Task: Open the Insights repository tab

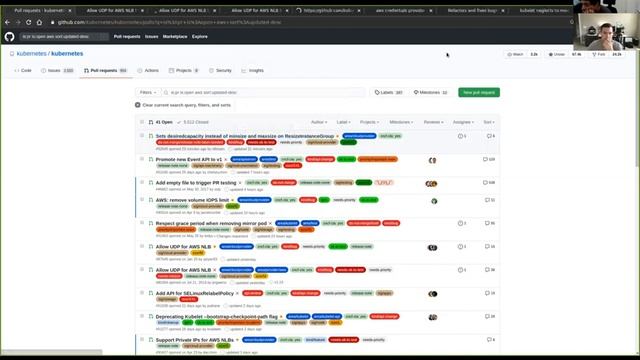Action: point(253,71)
